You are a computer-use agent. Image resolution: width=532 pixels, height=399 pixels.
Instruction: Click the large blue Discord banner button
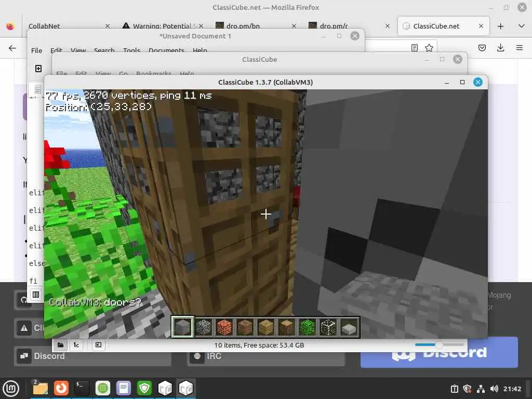pos(439,353)
